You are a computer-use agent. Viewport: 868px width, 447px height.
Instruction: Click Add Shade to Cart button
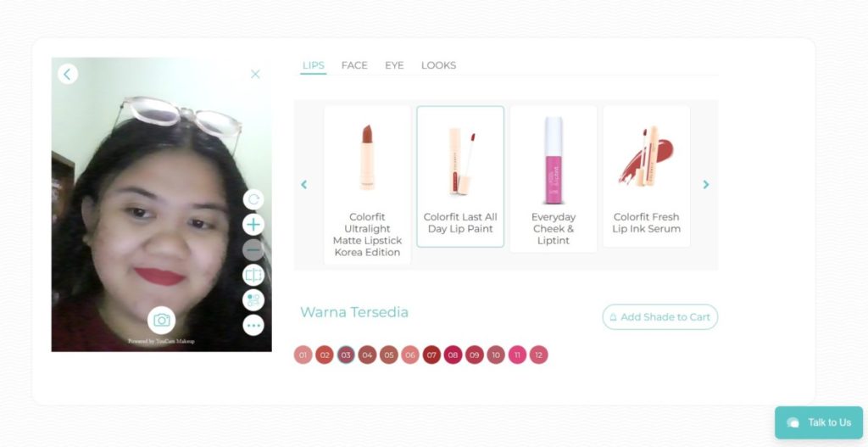pos(659,317)
